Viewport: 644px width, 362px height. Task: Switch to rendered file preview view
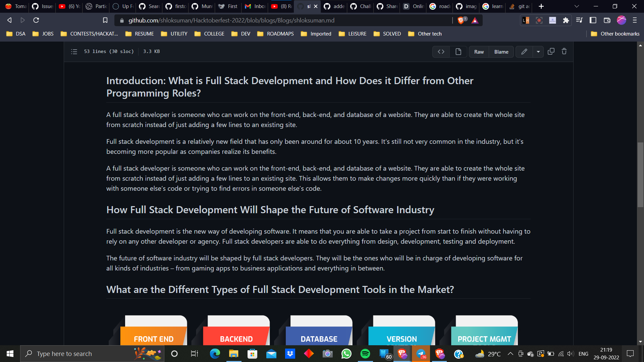coord(458,52)
